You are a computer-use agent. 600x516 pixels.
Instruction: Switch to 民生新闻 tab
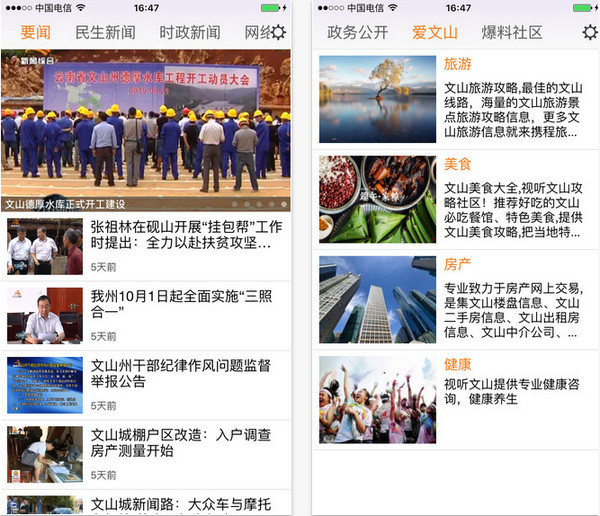click(105, 33)
